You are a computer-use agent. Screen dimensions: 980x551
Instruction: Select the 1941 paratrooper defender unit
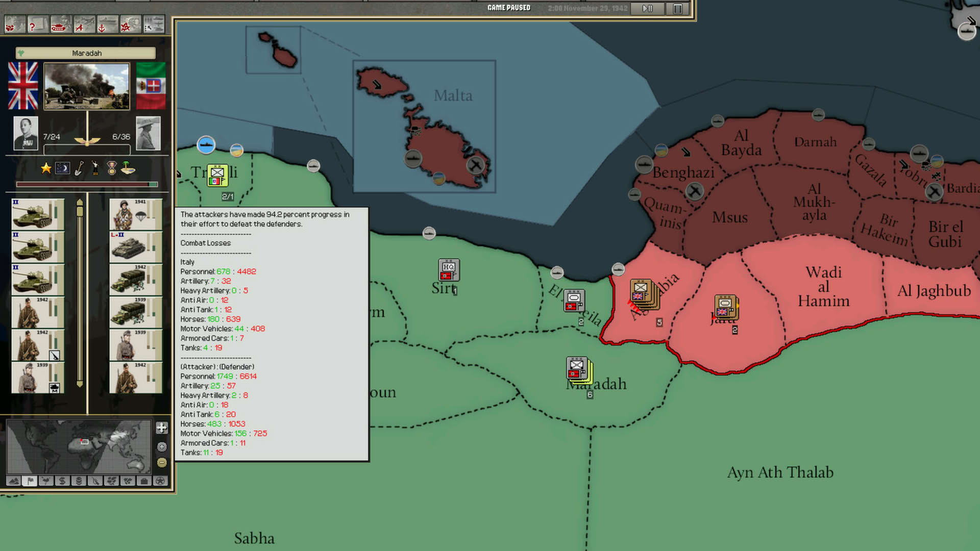[x=136, y=214]
